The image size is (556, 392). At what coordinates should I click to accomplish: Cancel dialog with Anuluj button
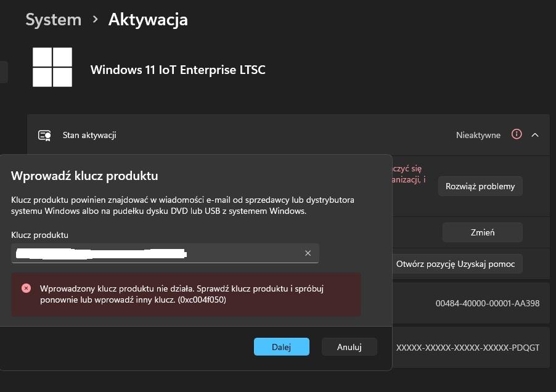pos(349,347)
